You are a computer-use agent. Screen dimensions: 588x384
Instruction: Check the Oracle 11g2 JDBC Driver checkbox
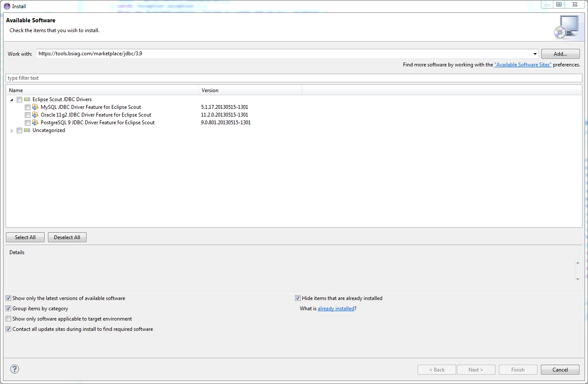tap(27, 115)
